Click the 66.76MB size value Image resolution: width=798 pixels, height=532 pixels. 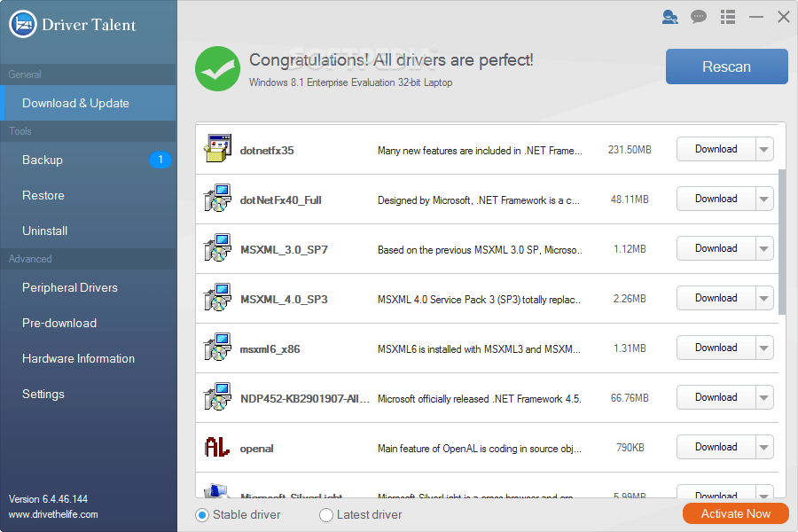point(630,398)
